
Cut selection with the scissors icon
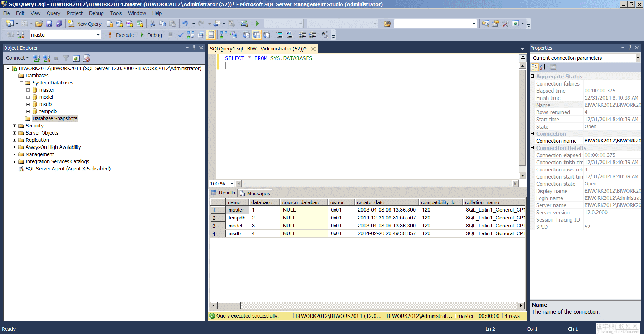(152, 24)
